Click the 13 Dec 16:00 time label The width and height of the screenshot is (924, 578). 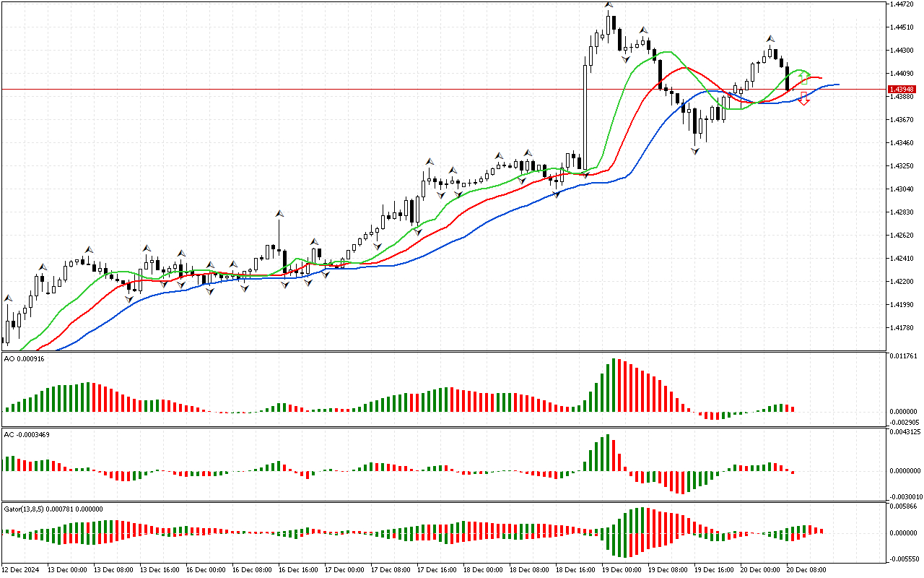(160, 569)
